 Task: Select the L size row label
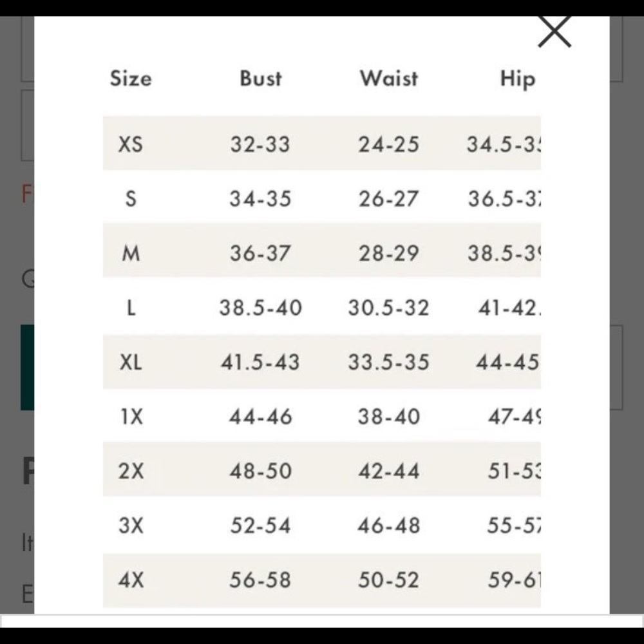(x=131, y=308)
